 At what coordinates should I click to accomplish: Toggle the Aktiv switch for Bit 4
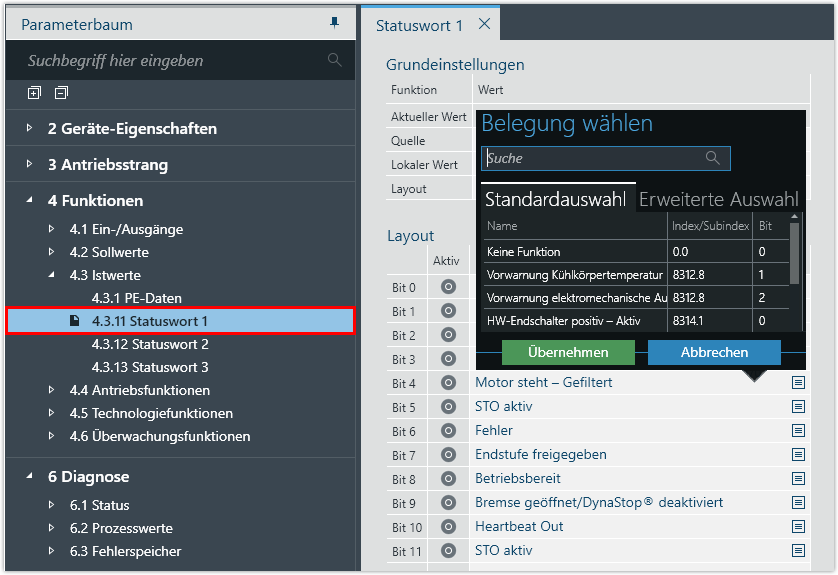tap(448, 383)
